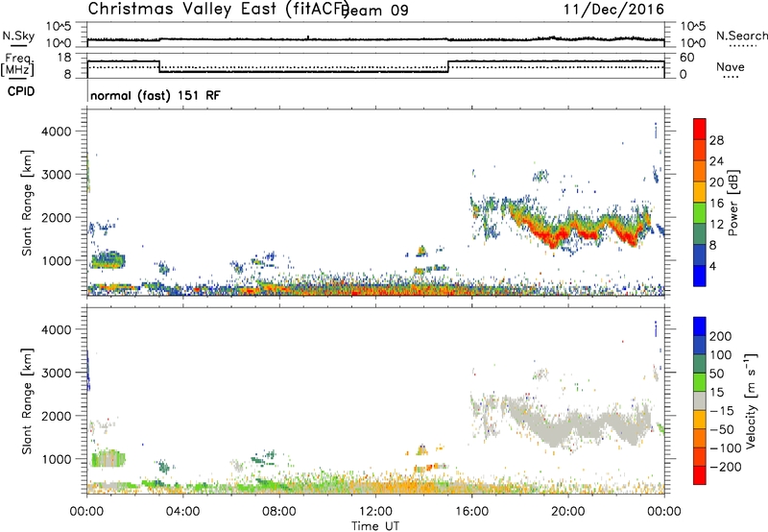Click the 'Velocity [m s-1]' colorbar title
The image size is (768, 532).
tap(751, 400)
